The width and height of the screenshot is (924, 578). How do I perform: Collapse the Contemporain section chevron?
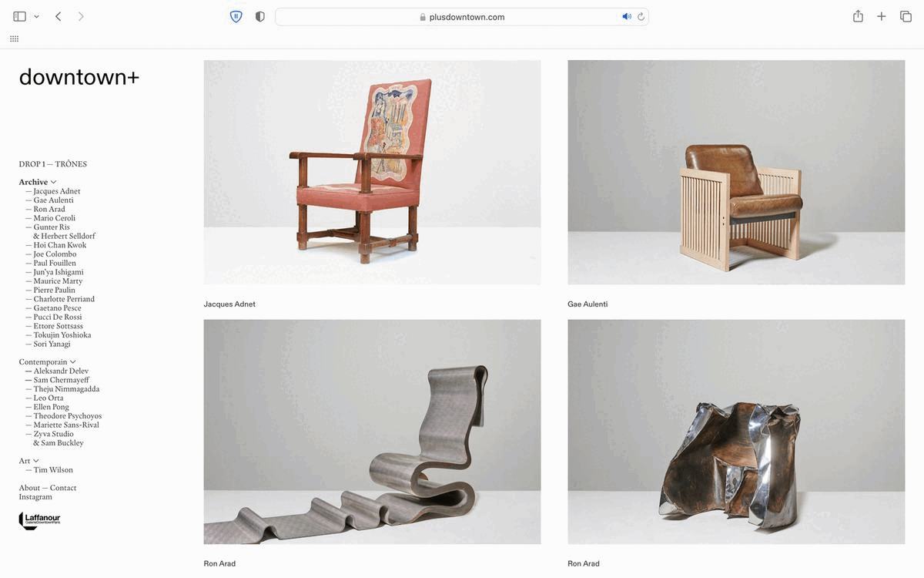(x=73, y=362)
